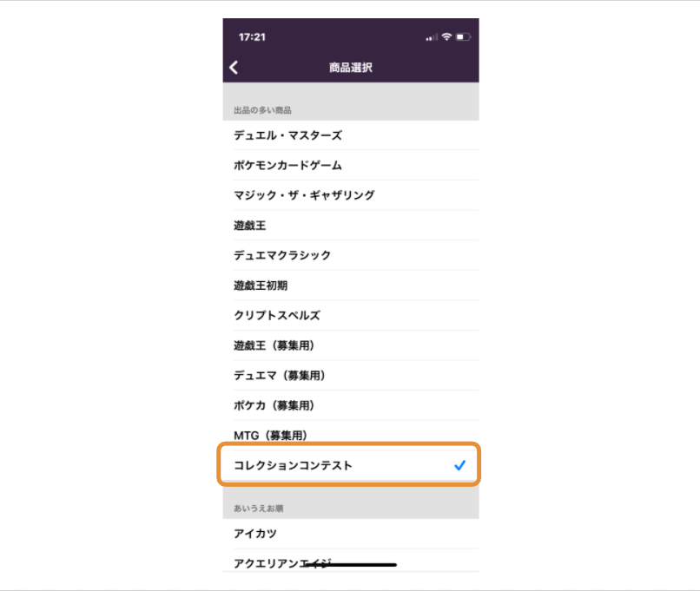Select 遊戯王 product row

point(351,226)
